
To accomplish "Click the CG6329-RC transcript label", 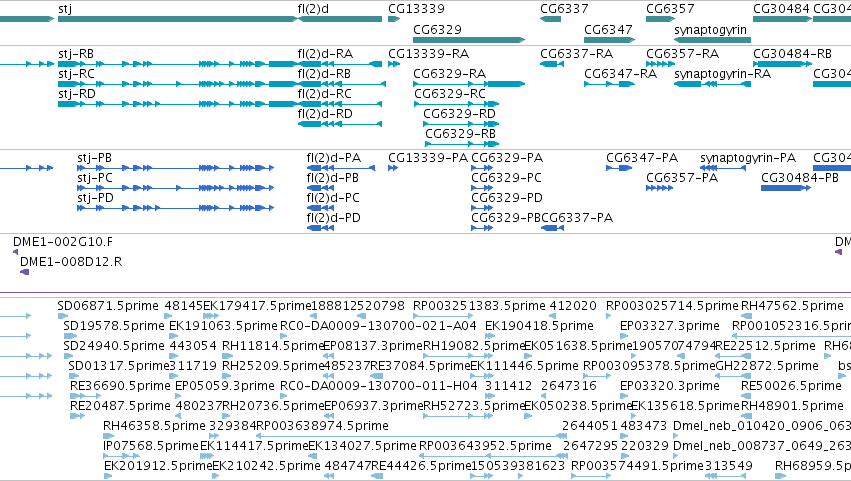I will 450,94.
